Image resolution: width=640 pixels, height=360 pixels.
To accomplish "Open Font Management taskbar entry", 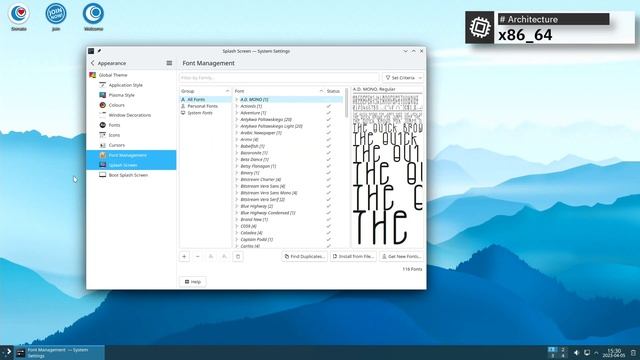I will click(x=60, y=353).
